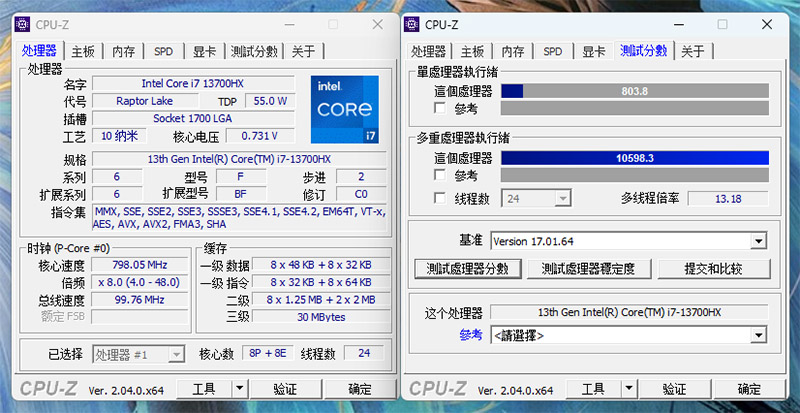Open 关于 tab in left window
800x413 pixels.
(304, 51)
